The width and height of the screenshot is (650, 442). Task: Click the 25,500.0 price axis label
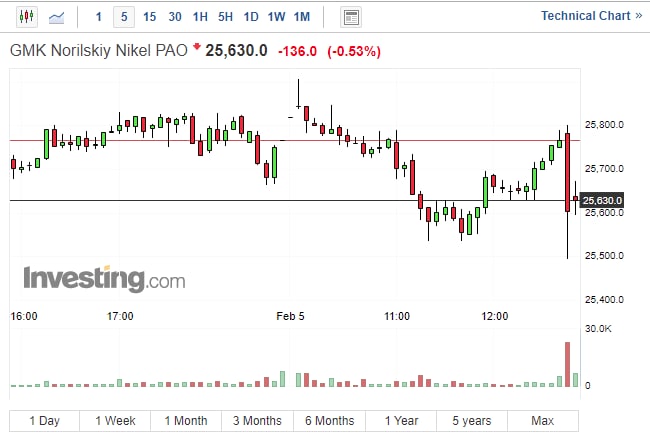click(604, 255)
